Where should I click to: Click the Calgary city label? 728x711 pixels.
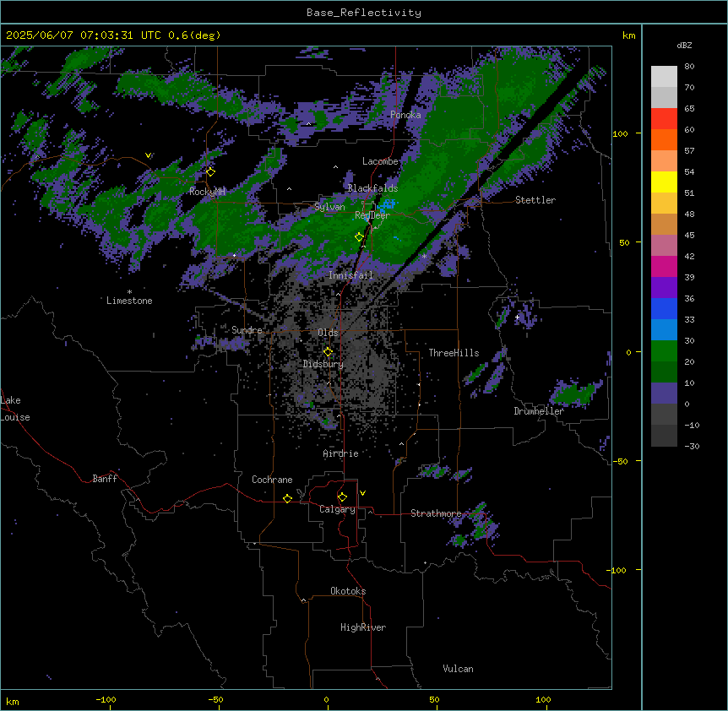coord(337,509)
